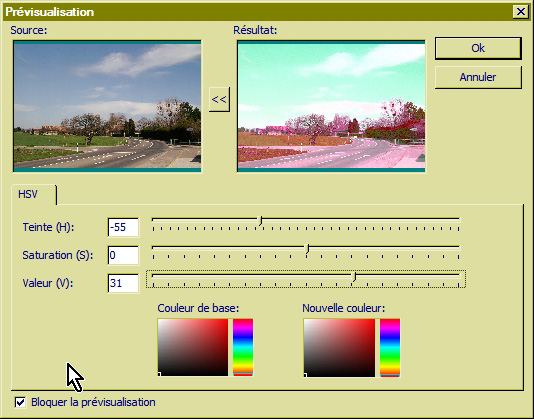The image size is (534, 419).
Task: Toggle Bloquer la prévisualisation checkbox
Action: 20,402
